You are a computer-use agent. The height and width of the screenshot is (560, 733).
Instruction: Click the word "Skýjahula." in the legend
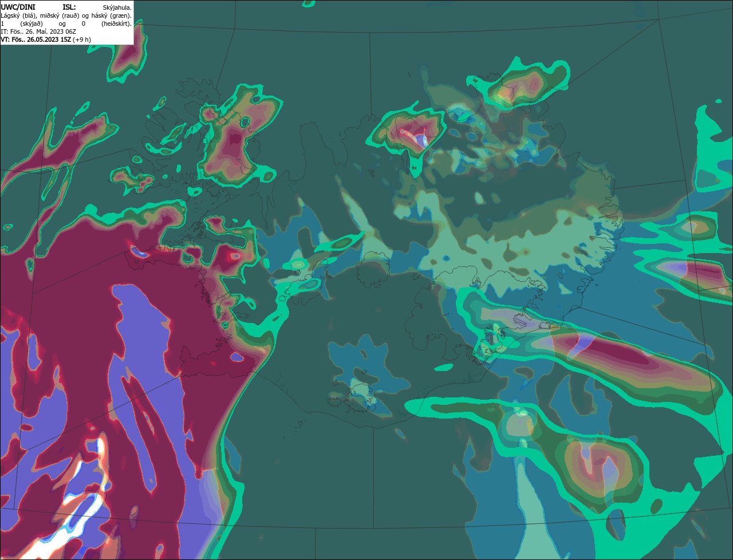click(117, 8)
